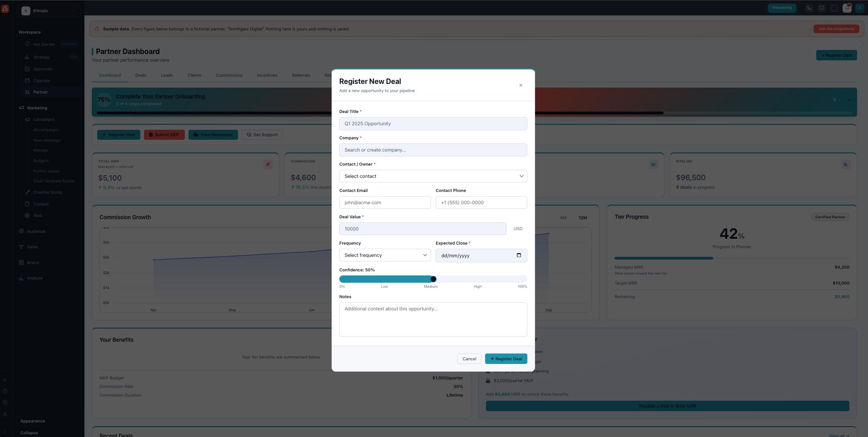Click Join the programme button
This screenshot has height=437, width=868.
click(836, 29)
